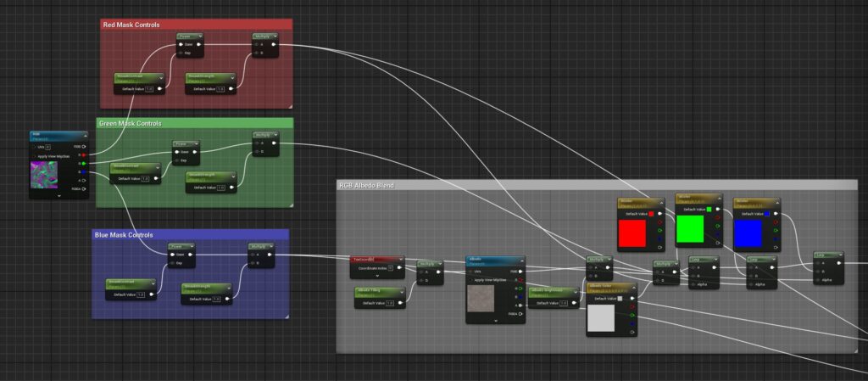
Task: Click the Default Value field of Blue Mask BreakupStrength
Action: [216, 299]
